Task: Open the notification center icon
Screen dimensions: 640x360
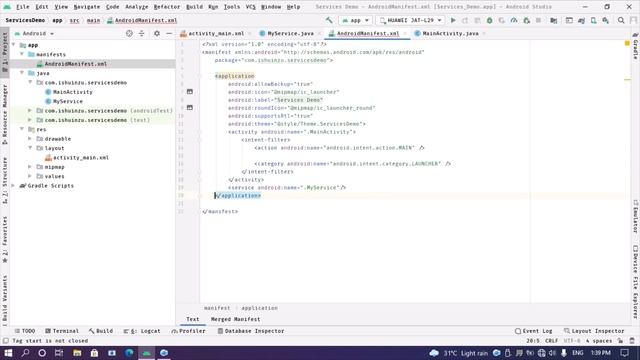Action: pyautogui.click(x=624, y=353)
